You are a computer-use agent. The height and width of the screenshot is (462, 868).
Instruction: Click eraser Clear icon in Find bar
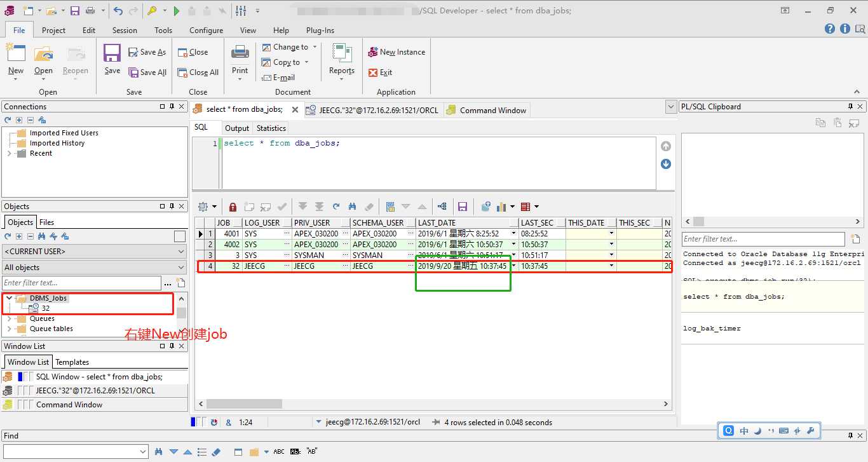click(216, 452)
